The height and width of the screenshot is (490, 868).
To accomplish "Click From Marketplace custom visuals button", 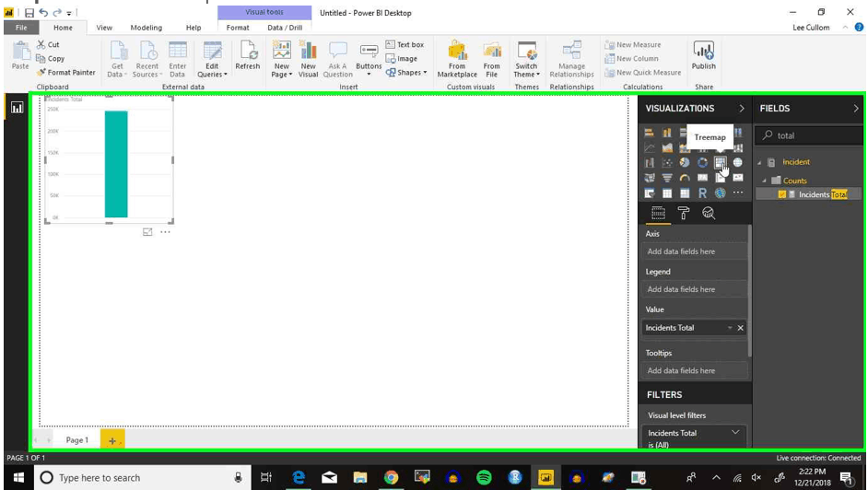I will [x=457, y=60].
